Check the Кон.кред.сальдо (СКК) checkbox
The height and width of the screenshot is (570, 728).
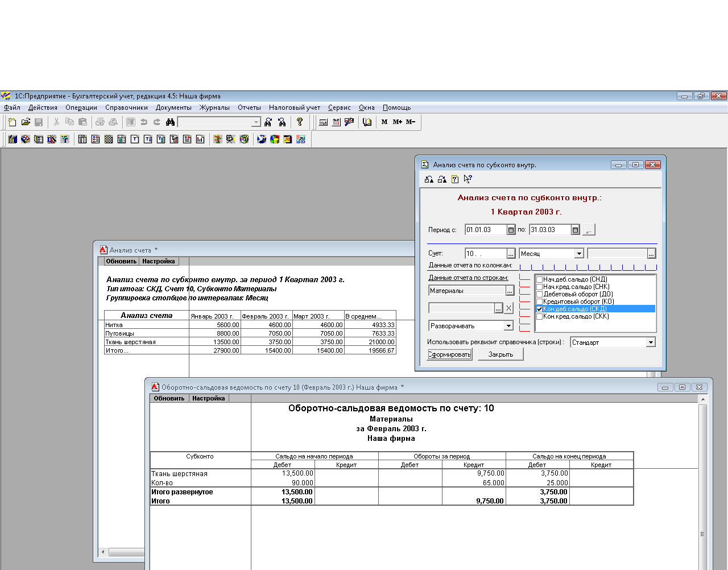(x=540, y=316)
